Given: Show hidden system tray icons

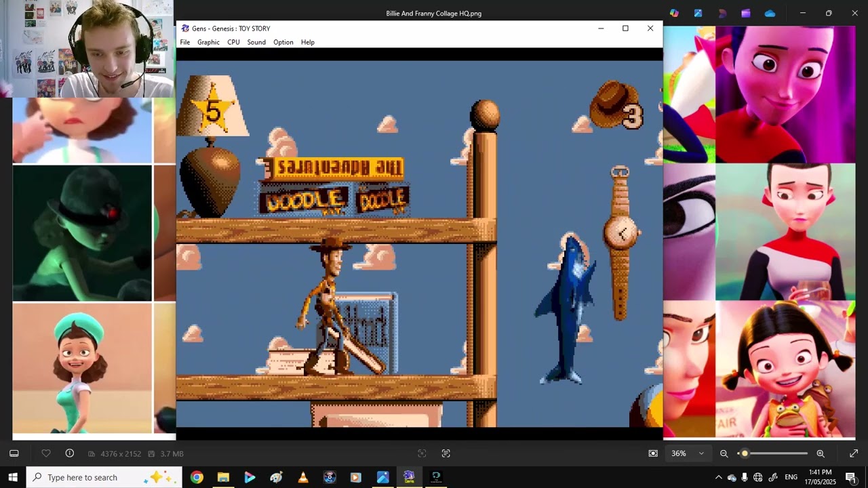Looking at the screenshot, I should (x=719, y=477).
